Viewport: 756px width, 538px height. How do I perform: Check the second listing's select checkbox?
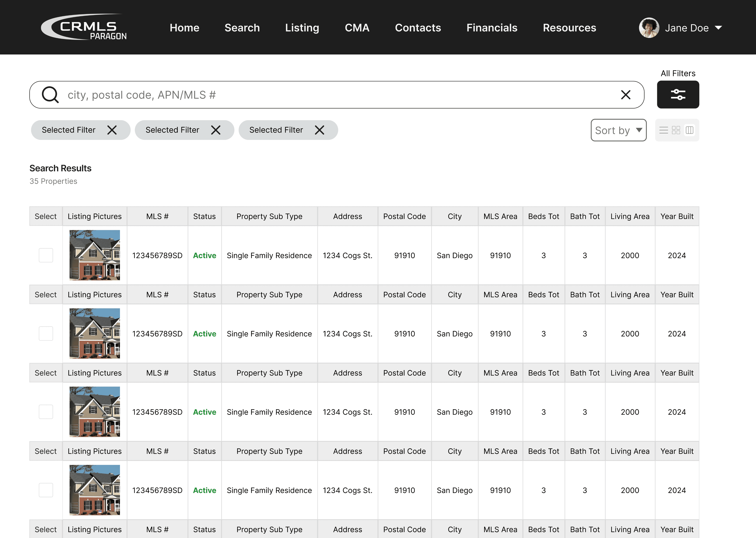(x=46, y=334)
